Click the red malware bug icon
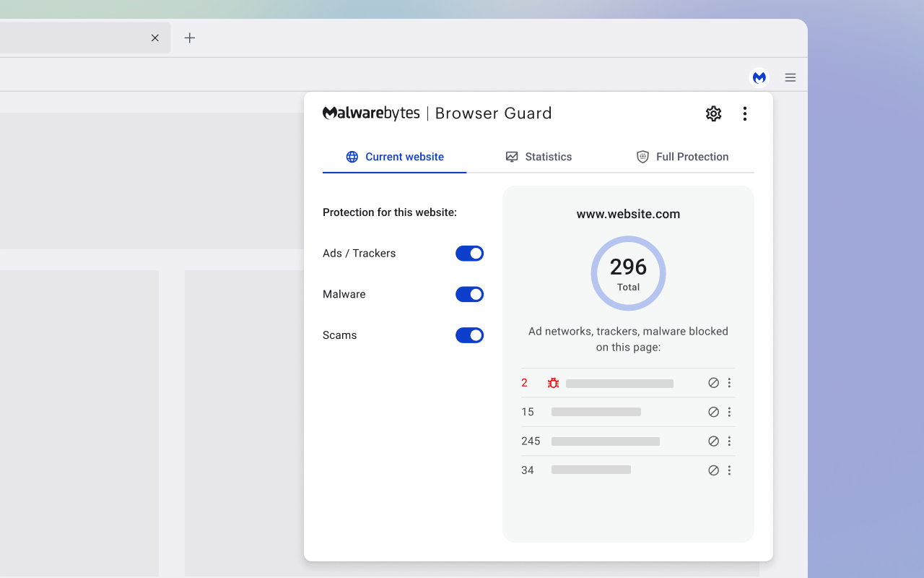The image size is (924, 578). click(x=553, y=383)
